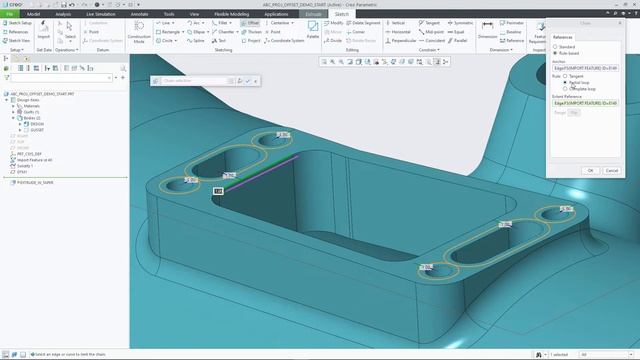Viewport: 640px width, 360px height.
Task: Switch to the Annotate ribbon tab
Action: (139, 14)
